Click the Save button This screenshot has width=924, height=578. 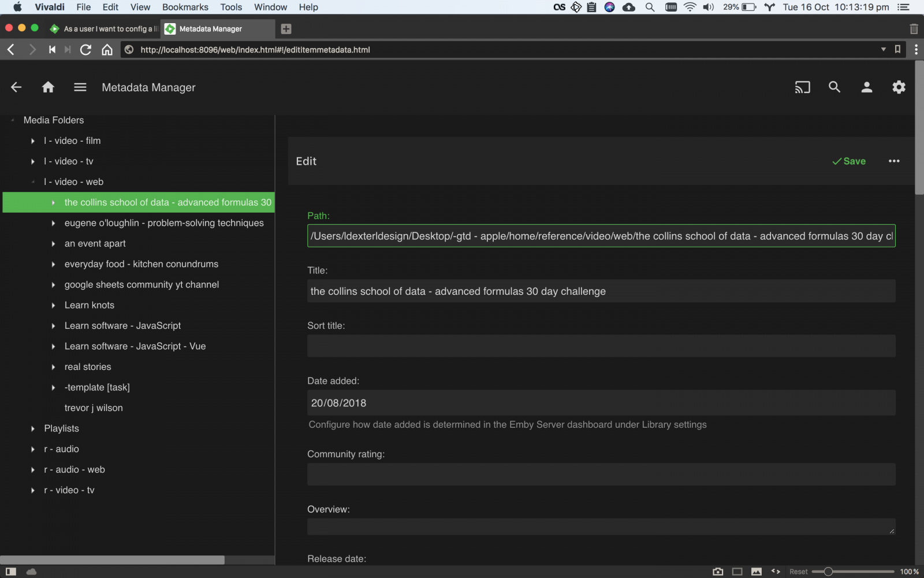click(849, 161)
